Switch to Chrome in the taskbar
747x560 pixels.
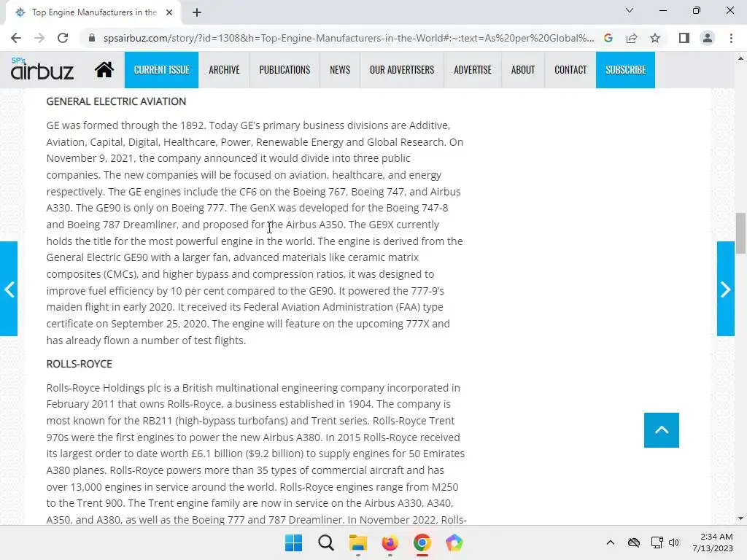(422, 542)
